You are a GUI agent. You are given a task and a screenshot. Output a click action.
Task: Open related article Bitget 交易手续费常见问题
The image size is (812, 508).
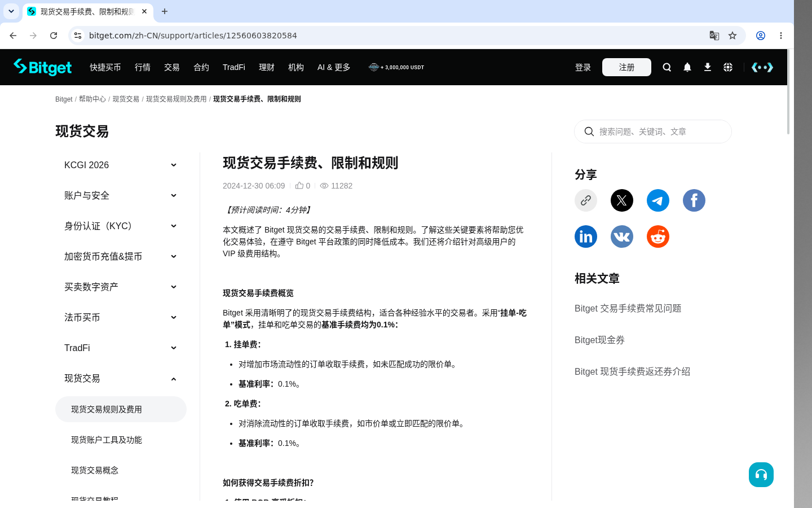click(x=628, y=308)
